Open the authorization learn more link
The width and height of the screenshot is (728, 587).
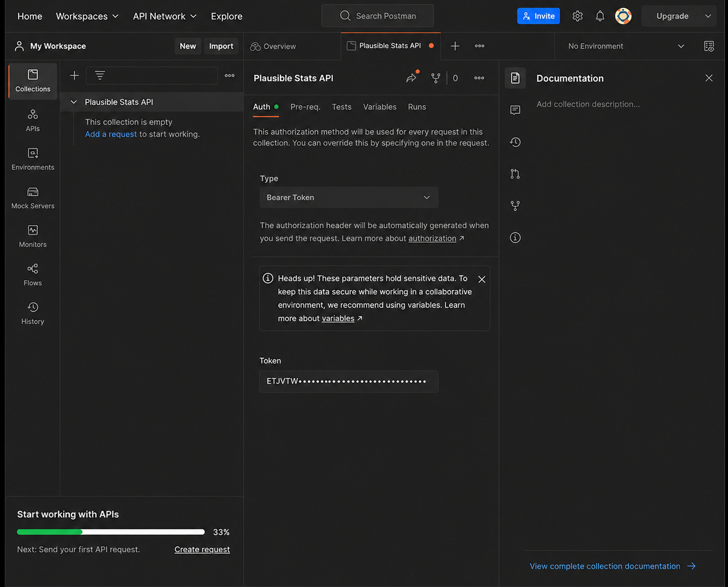(432, 238)
